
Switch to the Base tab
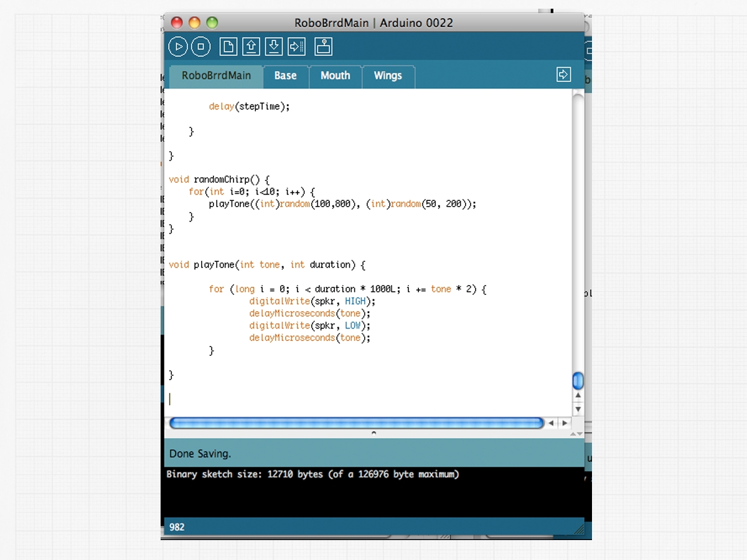pos(286,76)
